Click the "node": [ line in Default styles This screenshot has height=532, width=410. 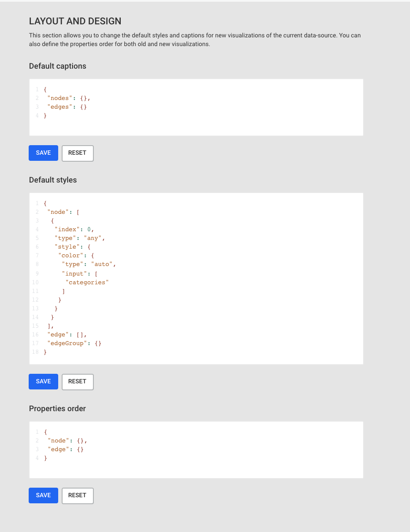(63, 212)
